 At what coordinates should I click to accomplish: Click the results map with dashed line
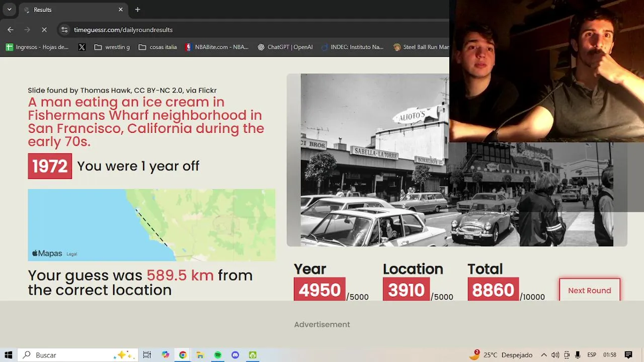(x=151, y=225)
